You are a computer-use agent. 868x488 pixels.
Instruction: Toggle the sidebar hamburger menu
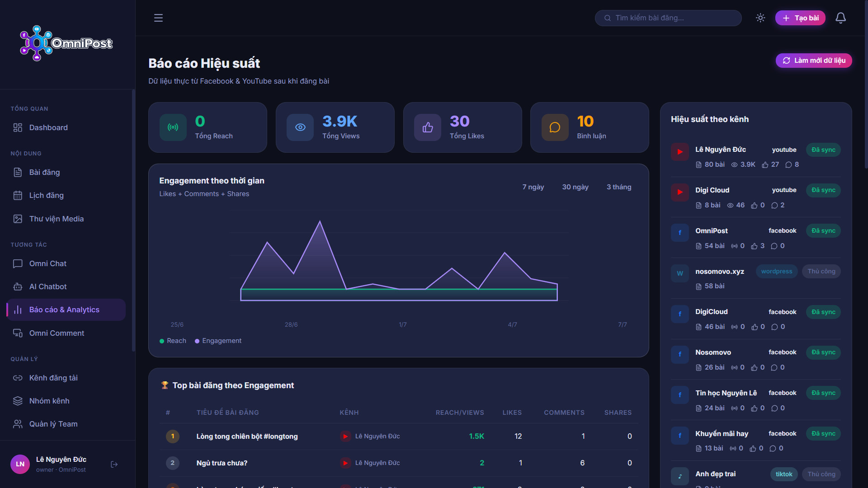coord(158,18)
